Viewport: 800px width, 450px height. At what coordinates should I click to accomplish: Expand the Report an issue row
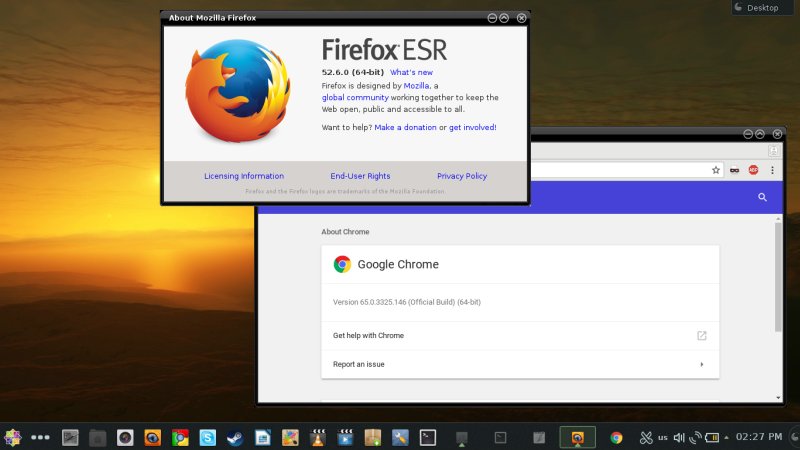520,364
